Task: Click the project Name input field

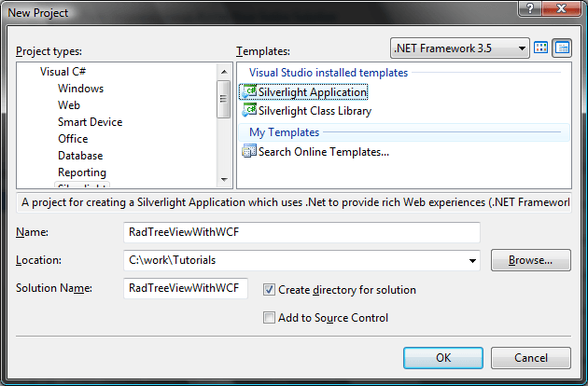Action: 301,232
